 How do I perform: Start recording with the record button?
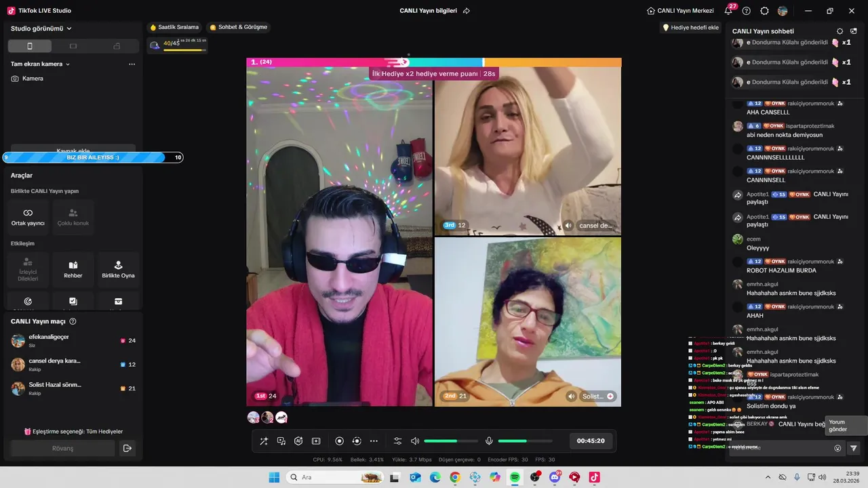340,441
